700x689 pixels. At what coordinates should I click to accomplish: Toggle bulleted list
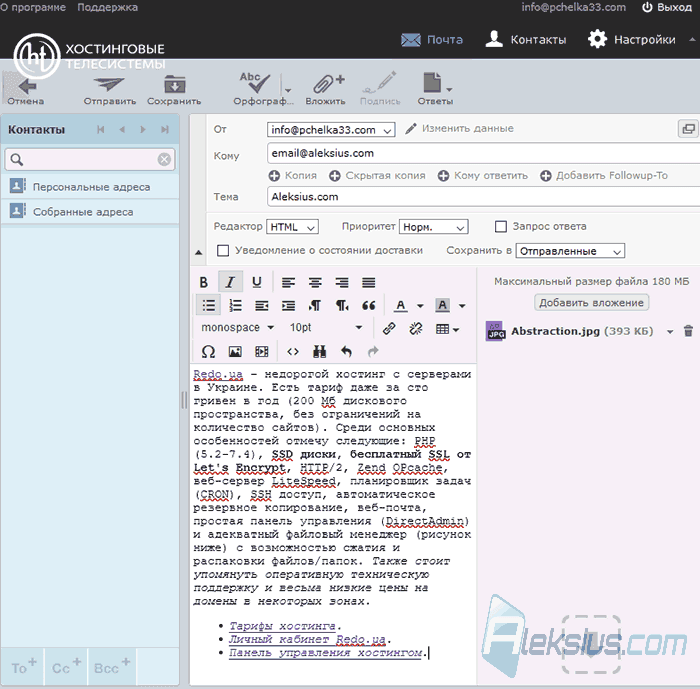click(208, 305)
